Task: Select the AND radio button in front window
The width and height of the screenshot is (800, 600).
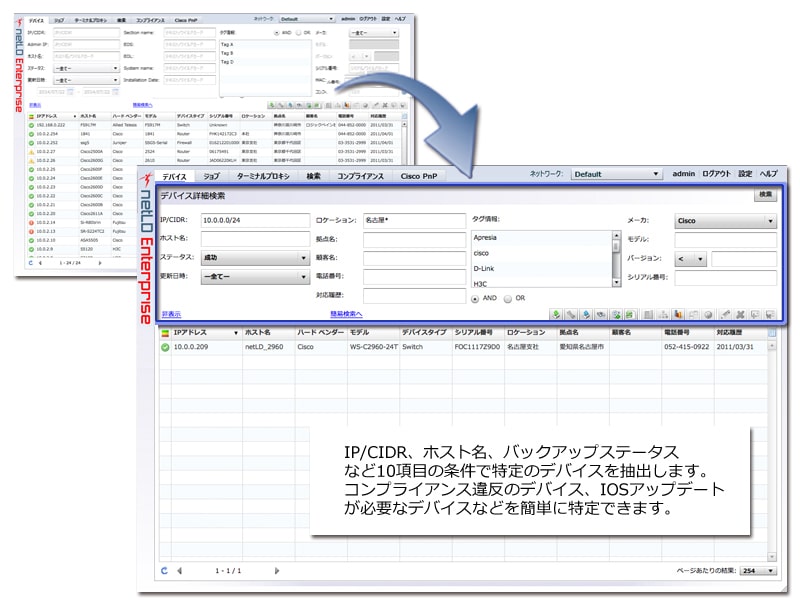Action: (x=475, y=298)
